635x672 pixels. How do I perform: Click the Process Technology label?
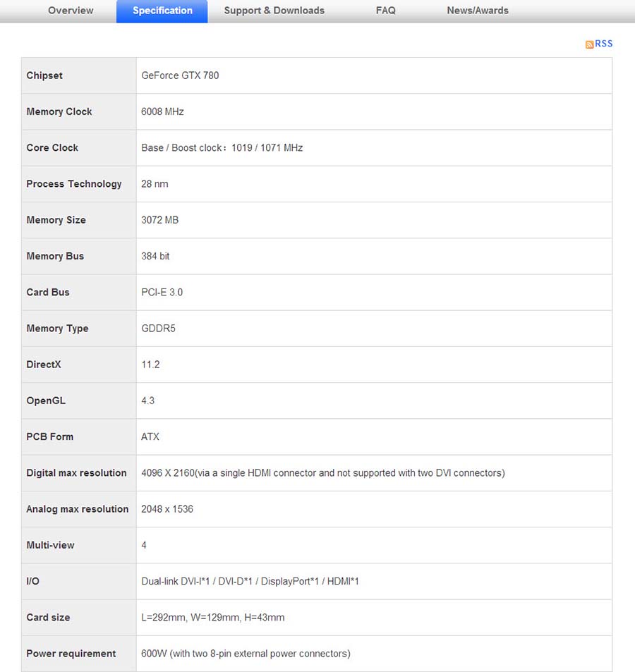74,184
